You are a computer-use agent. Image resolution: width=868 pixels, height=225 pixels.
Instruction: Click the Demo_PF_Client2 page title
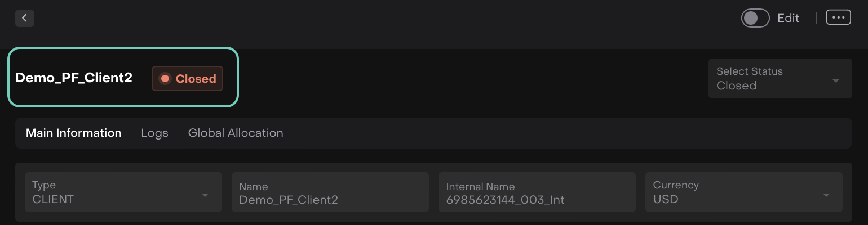(74, 78)
